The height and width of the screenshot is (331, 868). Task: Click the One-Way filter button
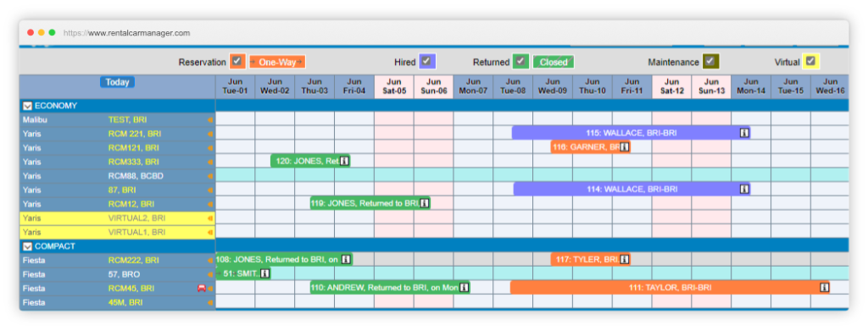click(x=277, y=63)
